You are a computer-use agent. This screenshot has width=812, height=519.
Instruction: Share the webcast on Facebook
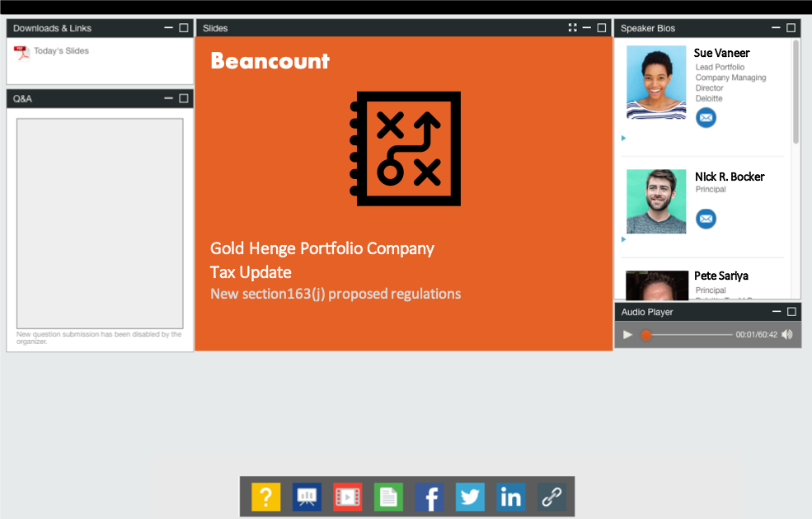click(x=429, y=497)
